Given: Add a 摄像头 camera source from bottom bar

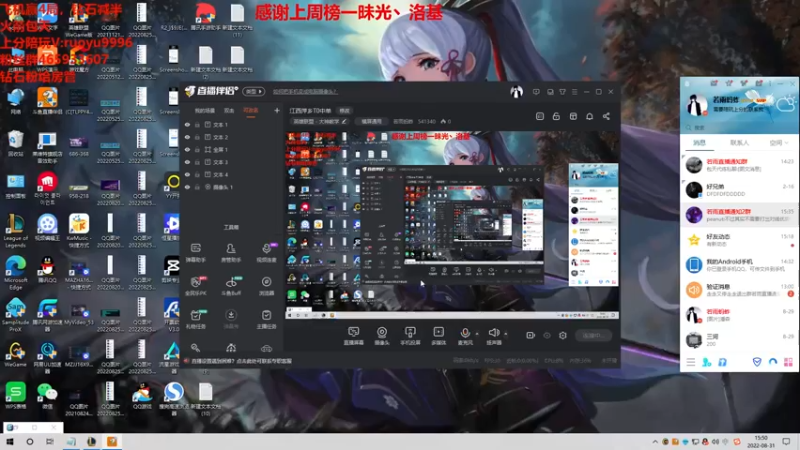Looking at the screenshot, I should click(382, 336).
